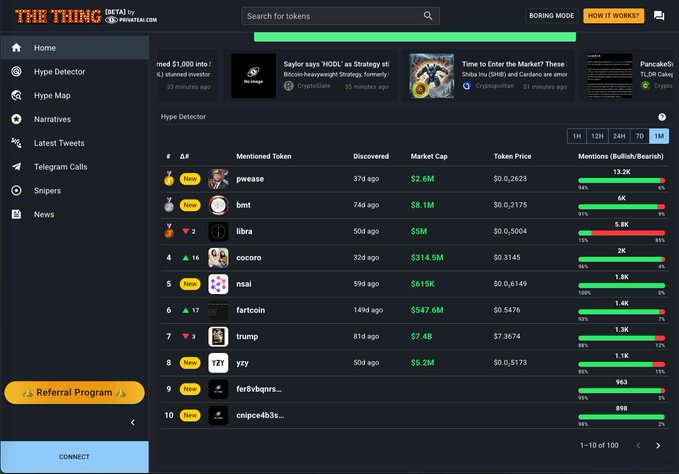Viewport: 679px width, 474px height.
Task: Open the fartcoin token link
Action: coord(250,310)
